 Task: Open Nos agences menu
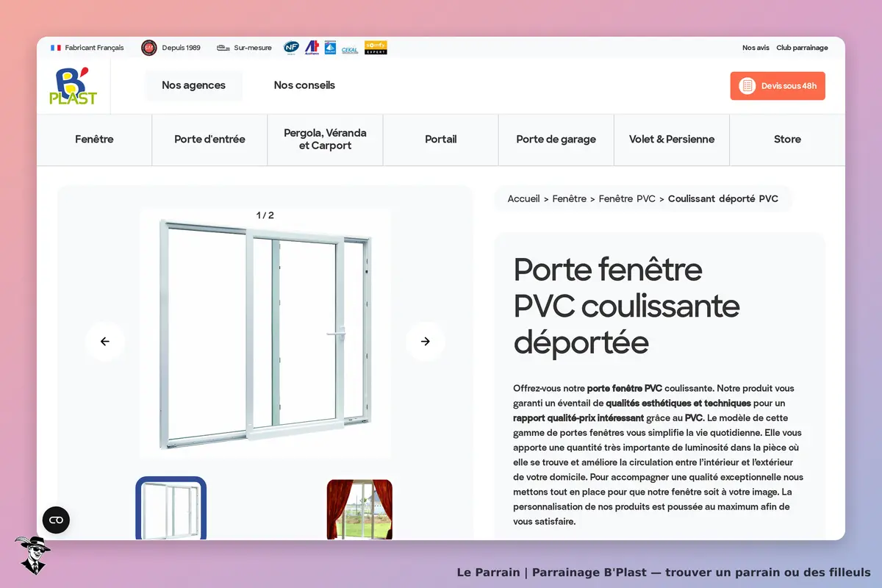[193, 85]
